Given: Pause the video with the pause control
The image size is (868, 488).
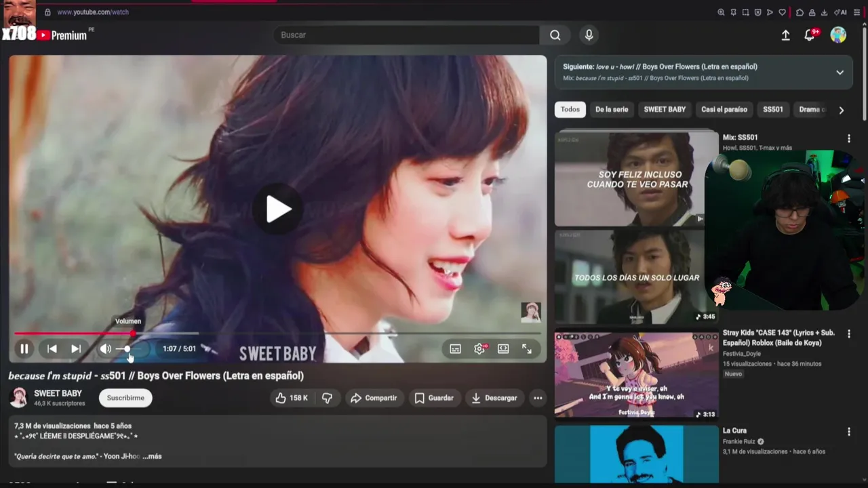Looking at the screenshot, I should coord(24,349).
